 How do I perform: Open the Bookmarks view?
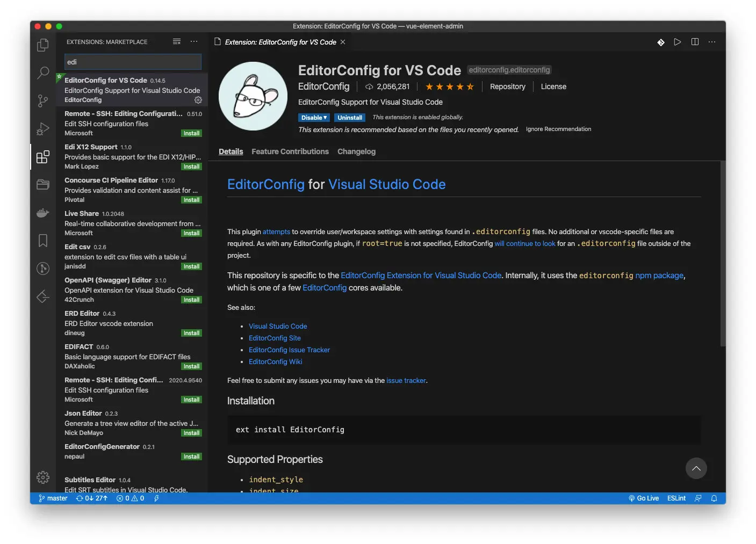[43, 241]
